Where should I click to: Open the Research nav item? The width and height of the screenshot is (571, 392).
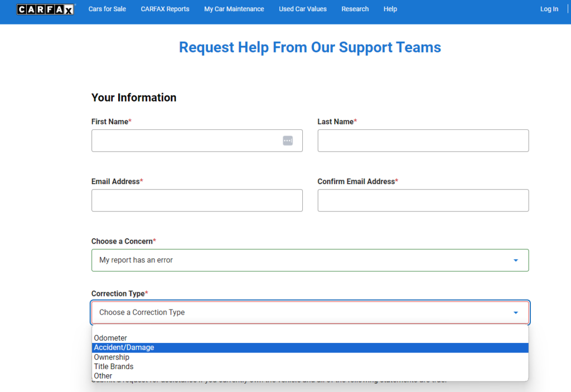pos(355,9)
